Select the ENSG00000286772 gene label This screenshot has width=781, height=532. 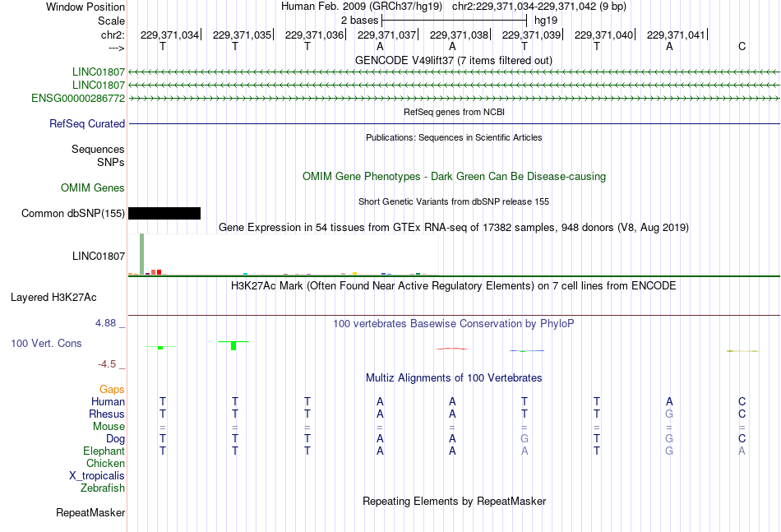point(78,98)
